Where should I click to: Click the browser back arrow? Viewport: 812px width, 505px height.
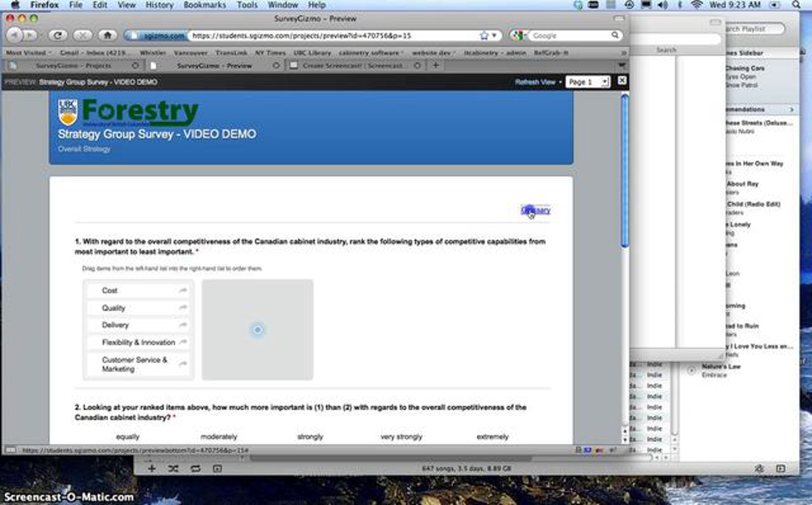click(x=15, y=35)
